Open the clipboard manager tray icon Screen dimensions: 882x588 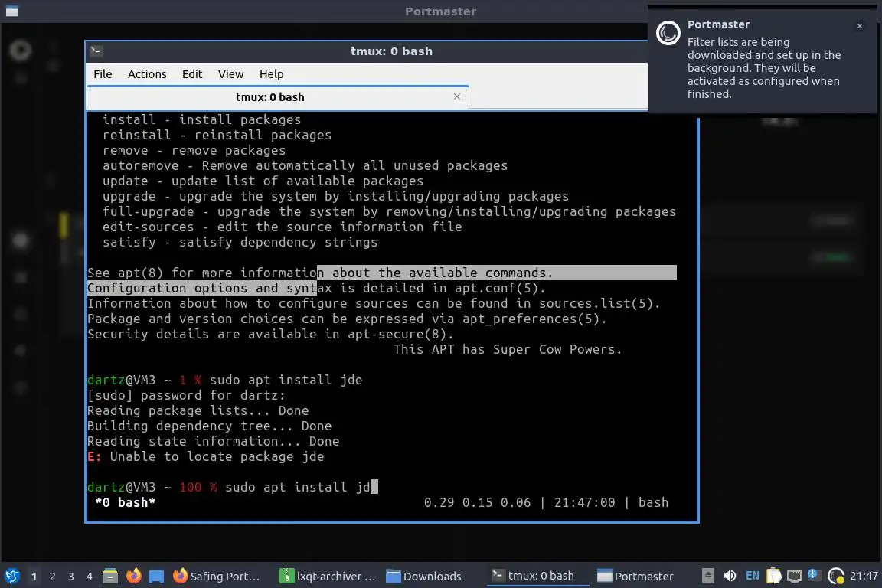click(774, 576)
